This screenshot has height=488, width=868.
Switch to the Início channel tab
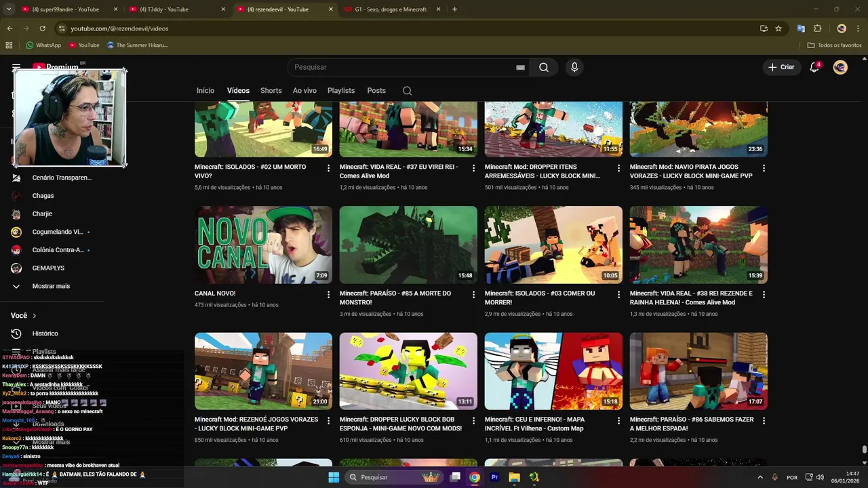[205, 91]
